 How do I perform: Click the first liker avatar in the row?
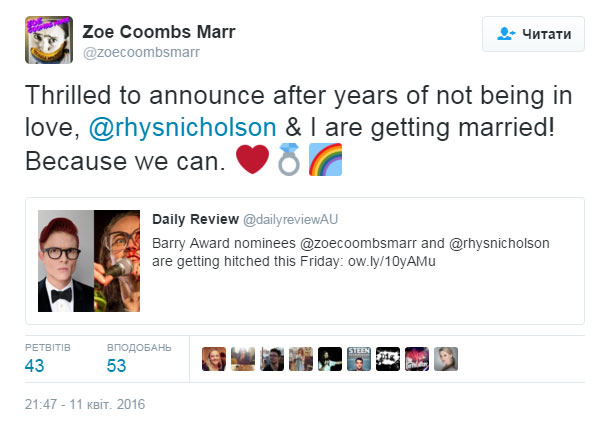[x=214, y=359]
